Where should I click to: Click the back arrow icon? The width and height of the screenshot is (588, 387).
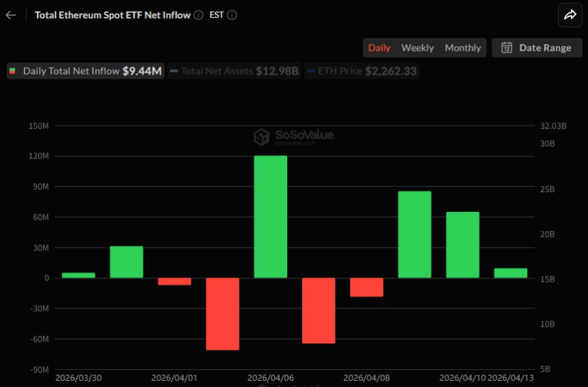(11, 15)
